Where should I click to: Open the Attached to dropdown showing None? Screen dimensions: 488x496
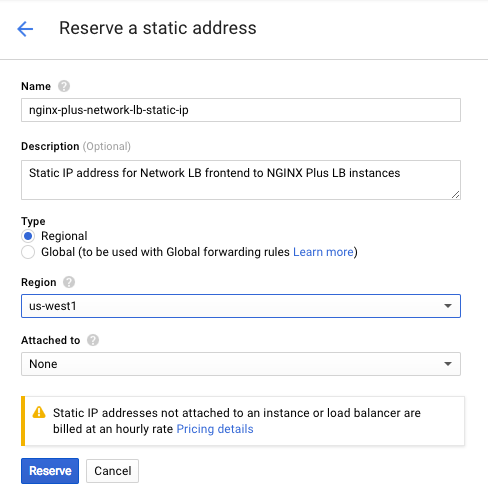(241, 364)
